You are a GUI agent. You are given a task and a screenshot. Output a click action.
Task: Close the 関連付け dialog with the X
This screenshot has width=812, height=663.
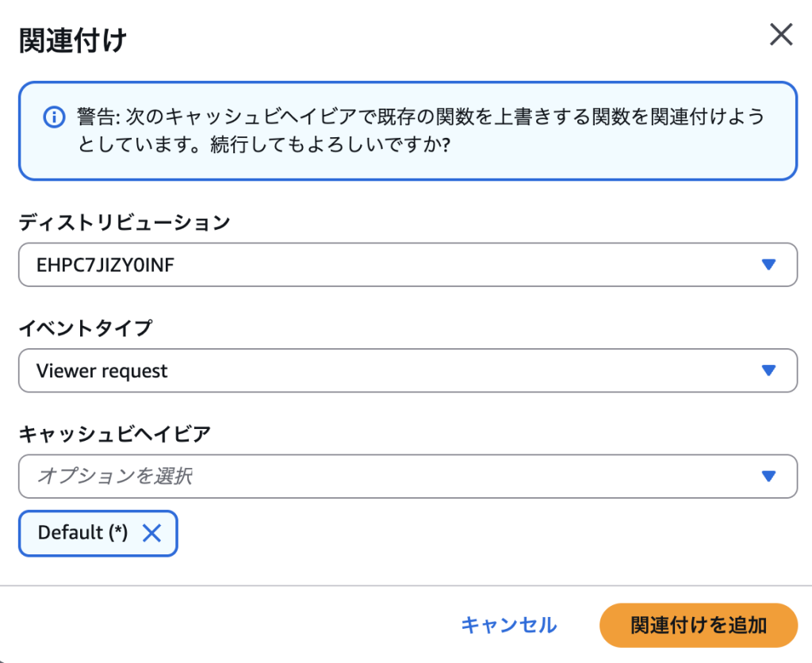[781, 35]
